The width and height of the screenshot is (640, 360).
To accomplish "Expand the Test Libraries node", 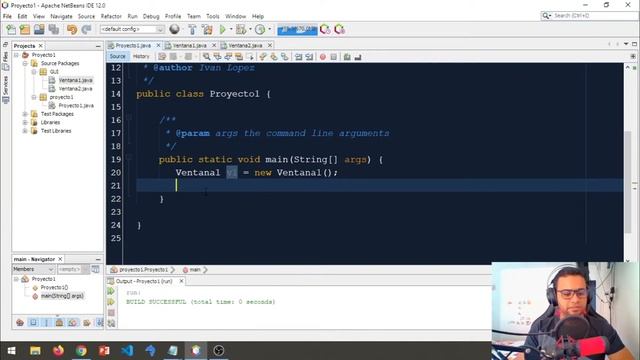I will (x=25, y=131).
